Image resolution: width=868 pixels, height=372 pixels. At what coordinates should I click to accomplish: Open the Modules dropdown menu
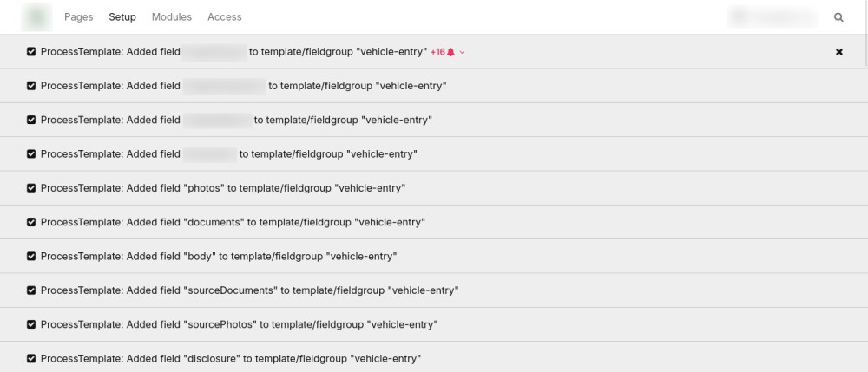tap(172, 16)
